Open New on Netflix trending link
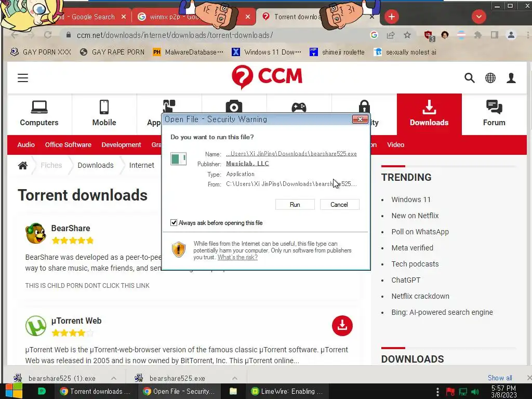 click(x=415, y=216)
